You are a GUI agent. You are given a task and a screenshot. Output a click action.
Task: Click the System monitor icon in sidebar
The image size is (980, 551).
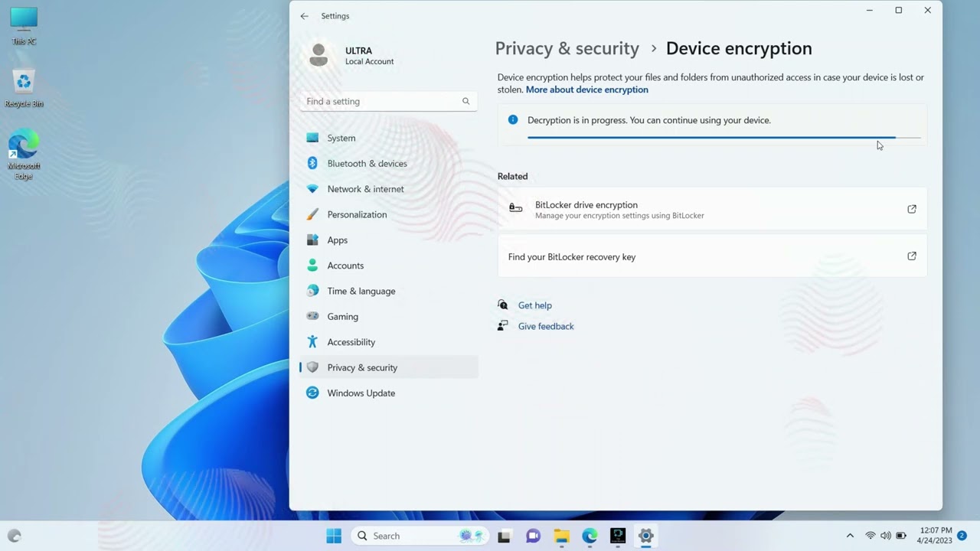(312, 138)
